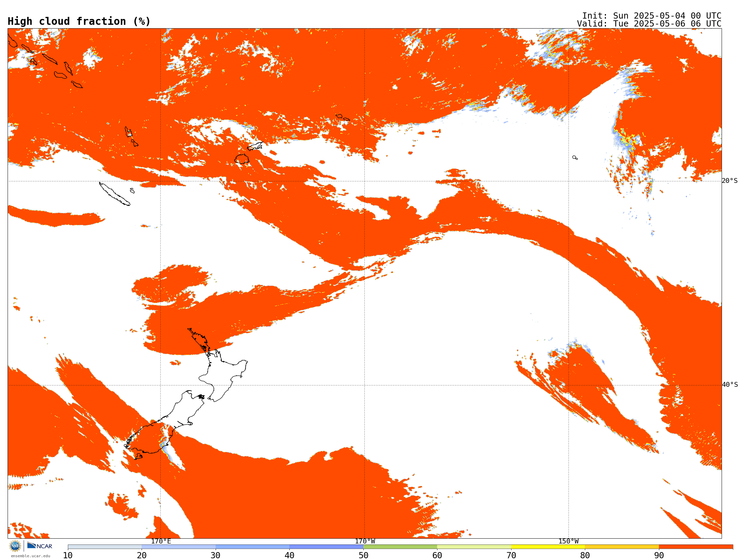The width and height of the screenshot is (744, 560).
Task: Click the 20°S latitude label
Action: pos(730,181)
